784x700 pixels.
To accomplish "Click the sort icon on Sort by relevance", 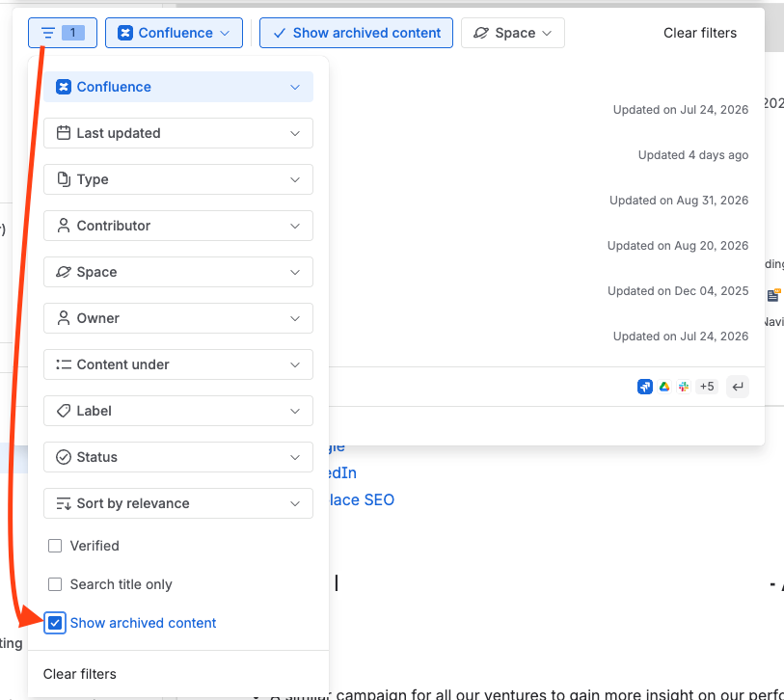I will pos(64,503).
